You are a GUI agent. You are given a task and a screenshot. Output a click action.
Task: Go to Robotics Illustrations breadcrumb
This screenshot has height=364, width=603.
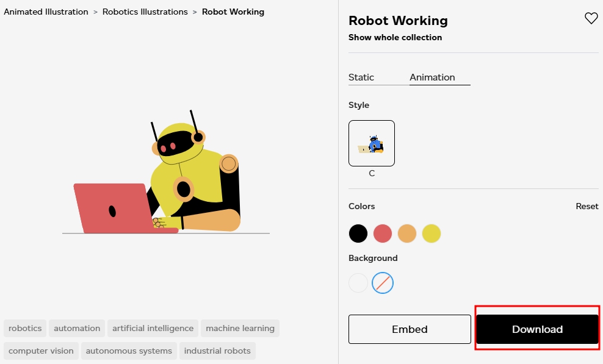(145, 12)
